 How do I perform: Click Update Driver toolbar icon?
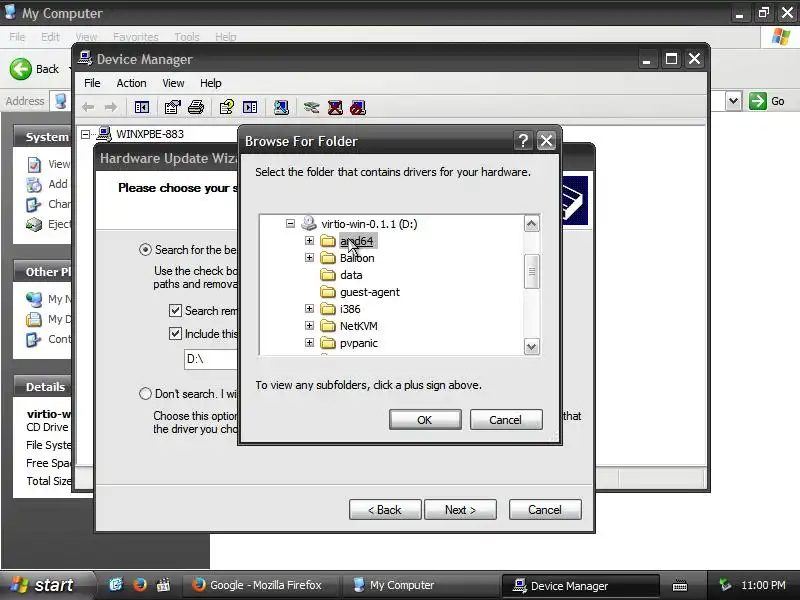(x=311, y=107)
